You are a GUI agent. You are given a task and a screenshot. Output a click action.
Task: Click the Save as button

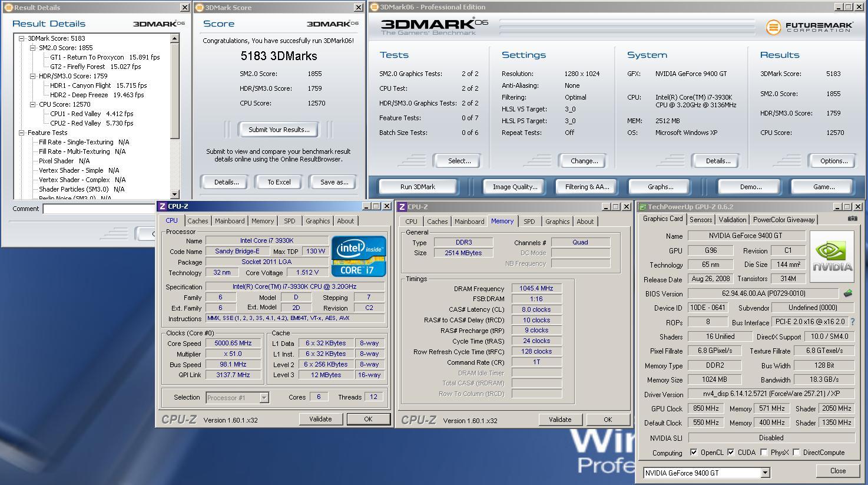tap(334, 182)
